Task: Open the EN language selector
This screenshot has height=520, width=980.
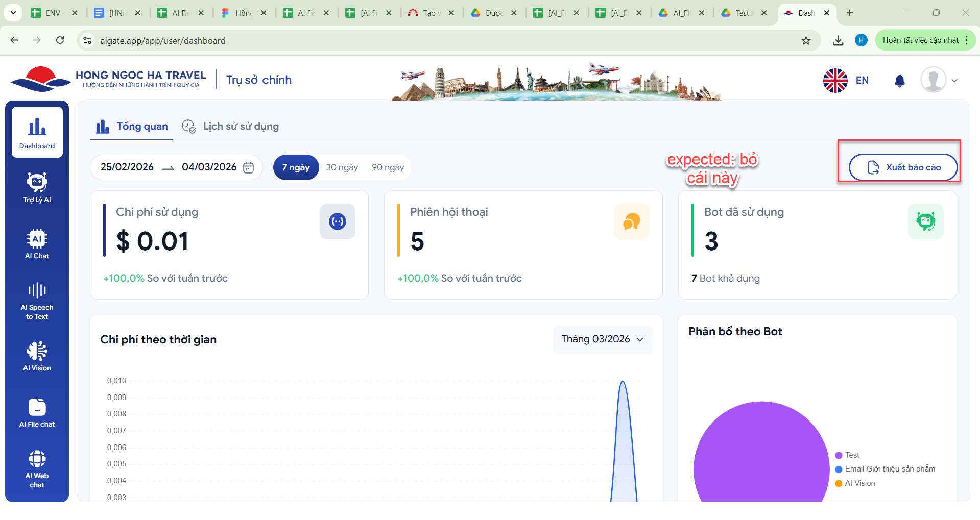Action: 846,80
